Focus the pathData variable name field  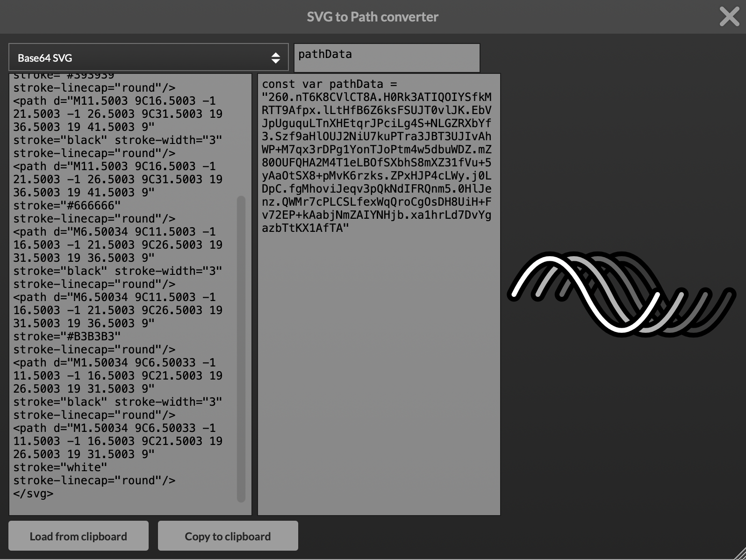[387, 57]
